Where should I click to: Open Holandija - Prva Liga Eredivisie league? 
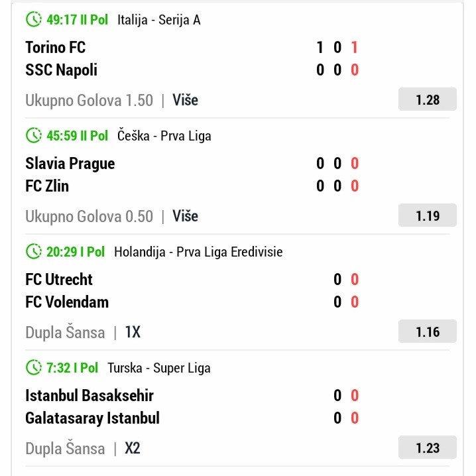pyautogui.click(x=198, y=252)
